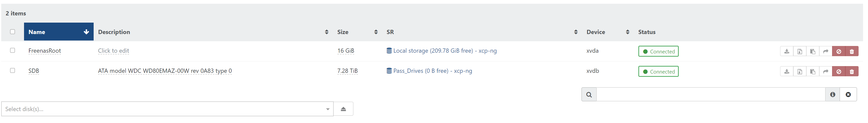Sort by the Description column header
Image resolution: width=868 pixels, height=123 pixels.
point(213,32)
